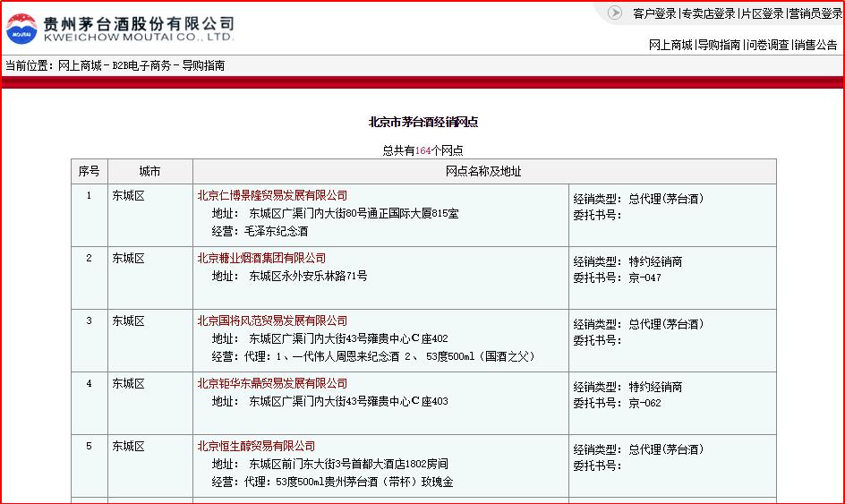This screenshot has height=504, width=845.
Task: Click 经销类型 总代理 in row 5
Action: (x=638, y=449)
